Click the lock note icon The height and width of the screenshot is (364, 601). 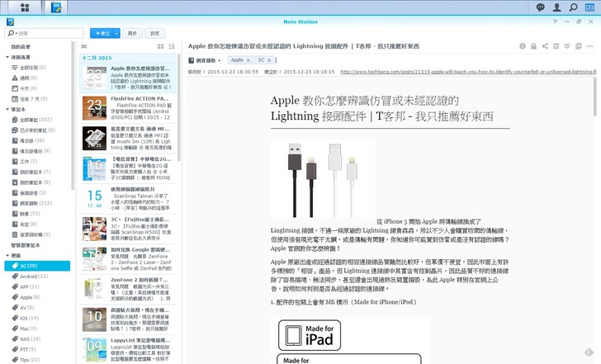533,46
